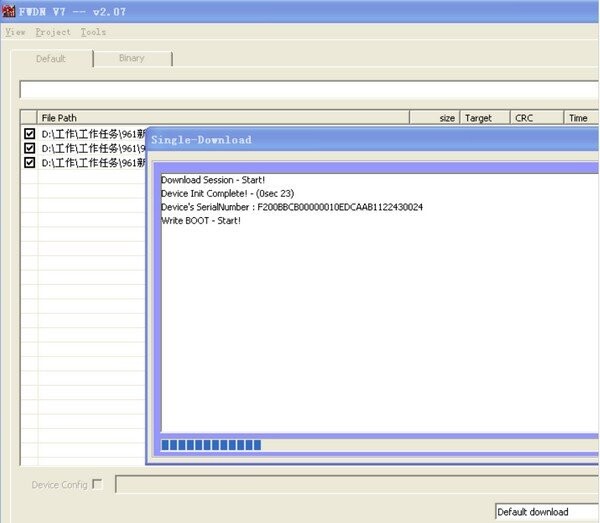Uncheck the second file path checkbox

pyautogui.click(x=29, y=148)
